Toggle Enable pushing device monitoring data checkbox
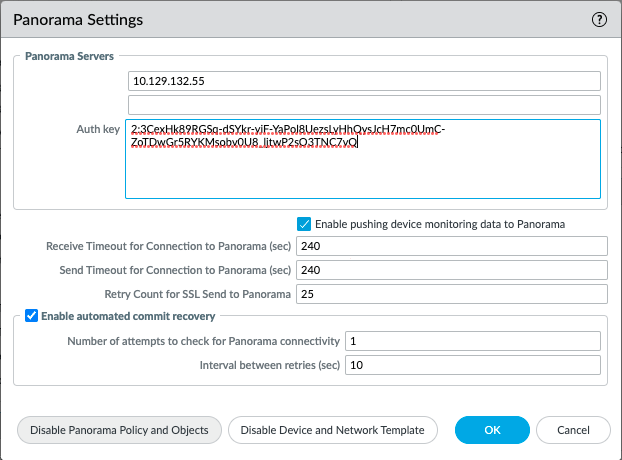Screen dimensions: 622x460 (304, 224)
